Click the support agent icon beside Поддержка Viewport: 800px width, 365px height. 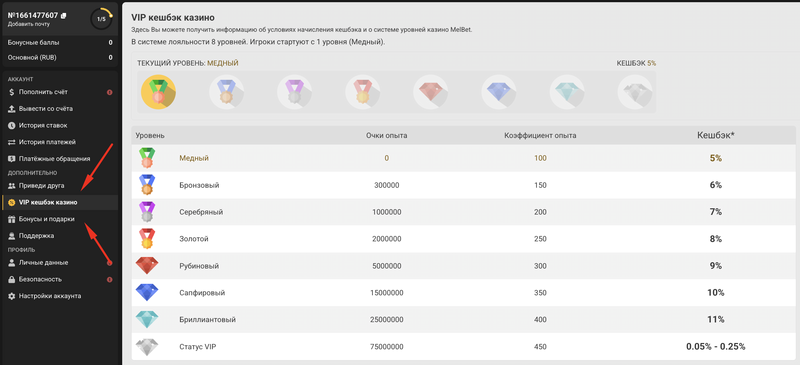point(12,236)
